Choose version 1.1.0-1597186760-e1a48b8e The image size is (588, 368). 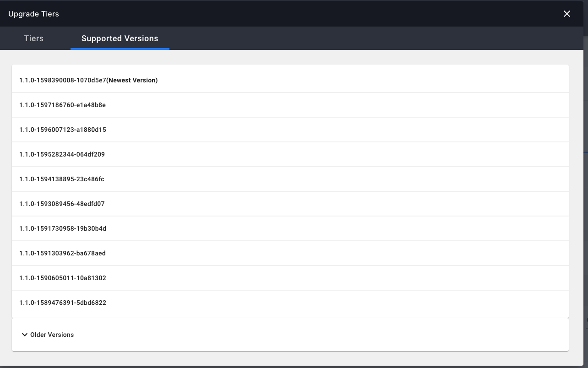point(62,105)
